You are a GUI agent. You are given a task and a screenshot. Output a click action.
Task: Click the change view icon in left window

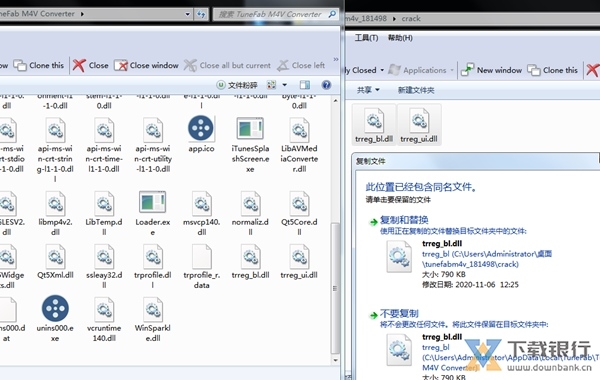[271, 85]
